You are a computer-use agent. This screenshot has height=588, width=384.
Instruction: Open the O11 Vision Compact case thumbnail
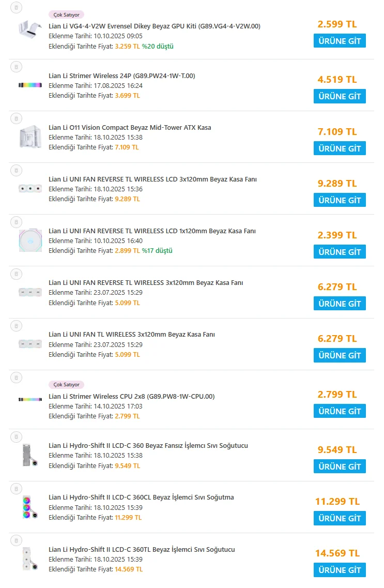(30, 137)
